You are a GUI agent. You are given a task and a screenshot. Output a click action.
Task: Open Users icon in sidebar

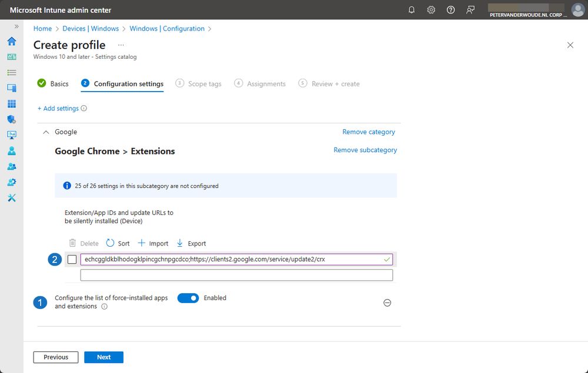point(12,150)
